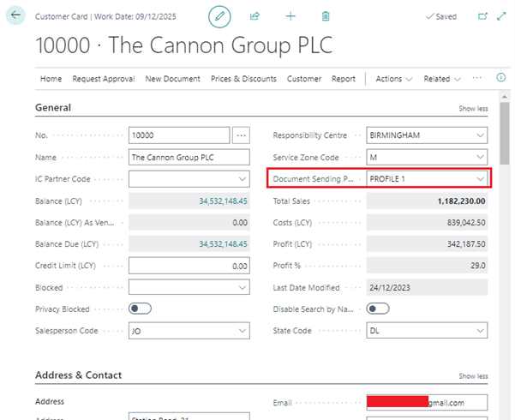Click Show less in Address & Contact

pos(473,376)
